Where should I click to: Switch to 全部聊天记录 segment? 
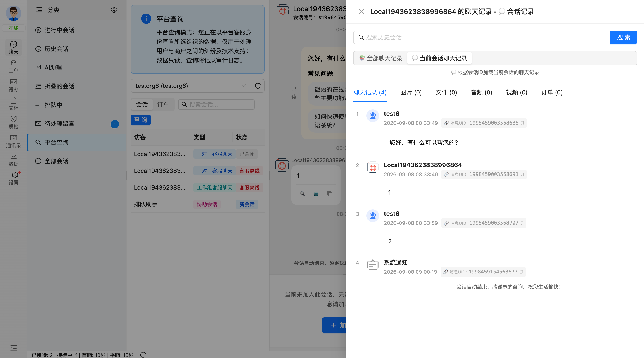(x=381, y=58)
